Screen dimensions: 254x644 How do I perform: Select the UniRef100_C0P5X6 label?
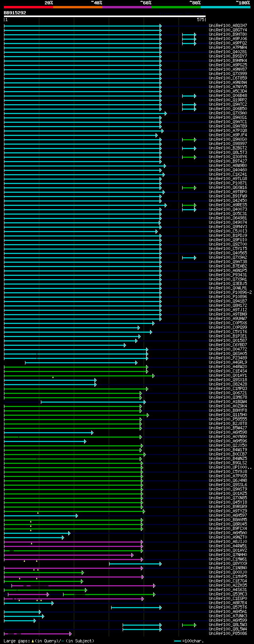click(228, 323)
